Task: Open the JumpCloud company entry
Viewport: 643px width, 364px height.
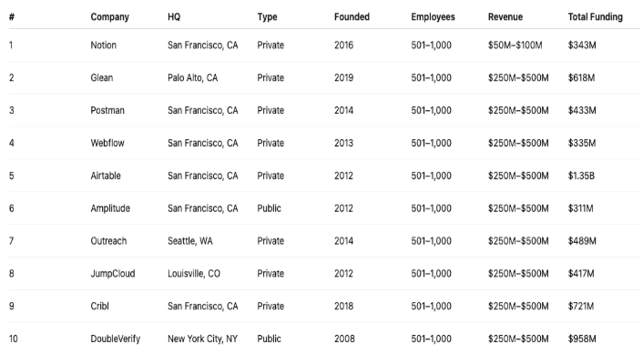Action: coord(113,273)
